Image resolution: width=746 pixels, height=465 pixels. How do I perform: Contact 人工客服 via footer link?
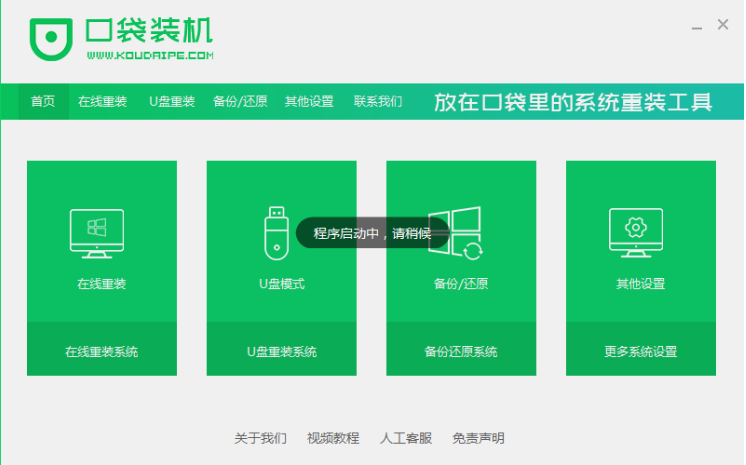click(406, 438)
